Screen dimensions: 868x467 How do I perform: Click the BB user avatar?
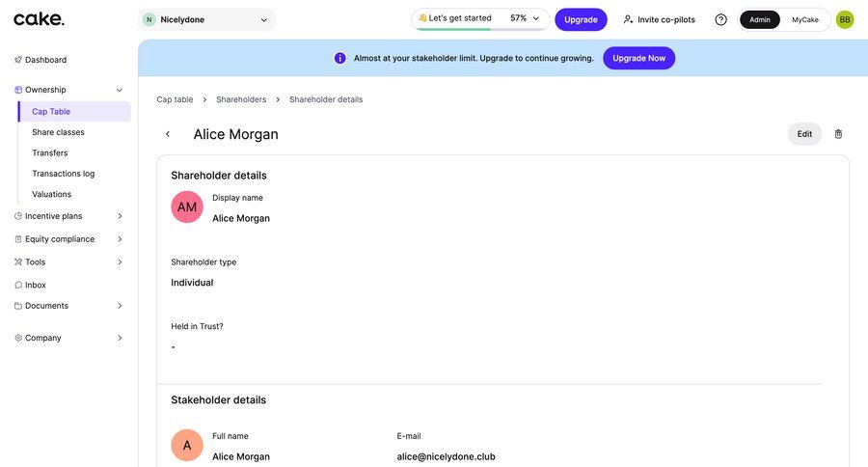(844, 19)
